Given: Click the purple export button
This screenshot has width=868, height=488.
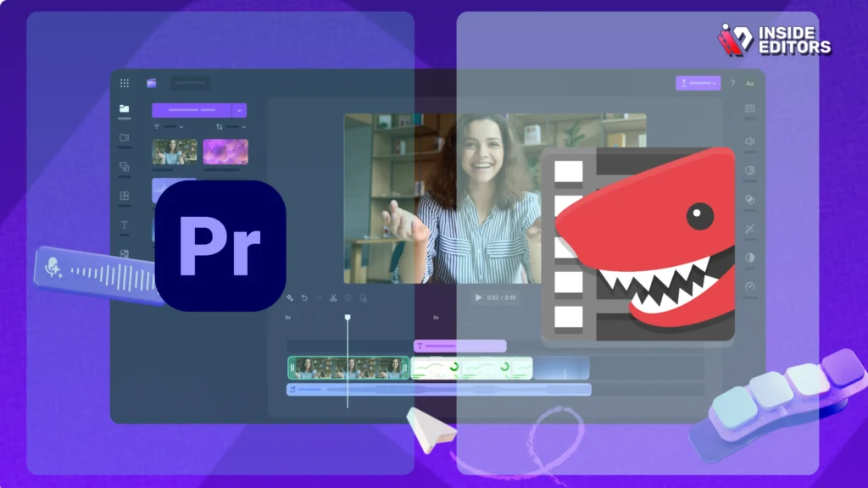Looking at the screenshot, I should (698, 83).
